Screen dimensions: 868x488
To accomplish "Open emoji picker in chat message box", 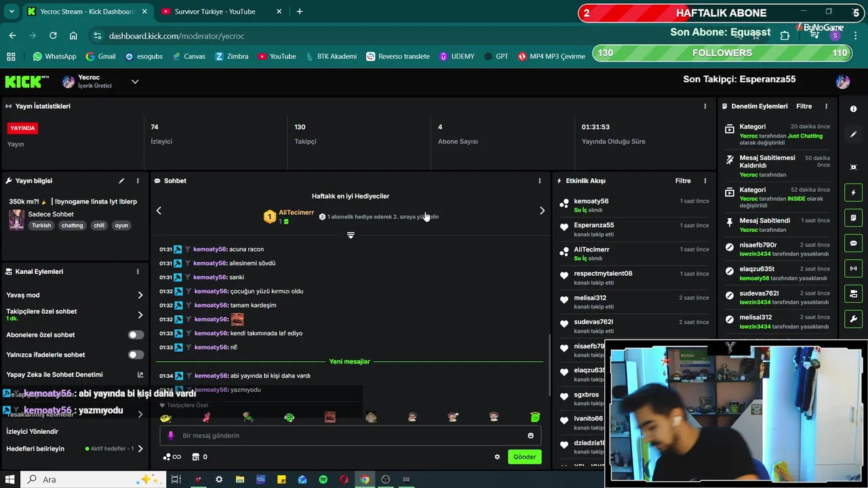I will coord(530,436).
